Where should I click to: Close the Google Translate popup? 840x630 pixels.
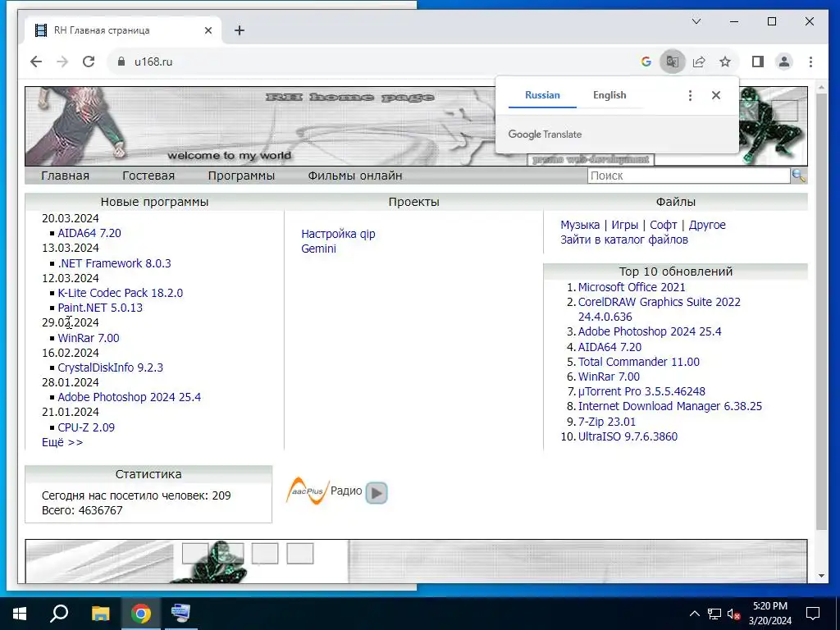tap(715, 95)
